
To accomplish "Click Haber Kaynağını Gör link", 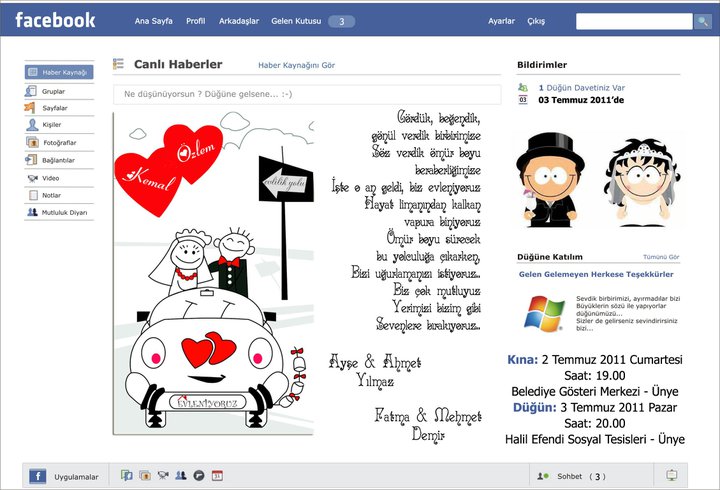I will pyautogui.click(x=296, y=65).
